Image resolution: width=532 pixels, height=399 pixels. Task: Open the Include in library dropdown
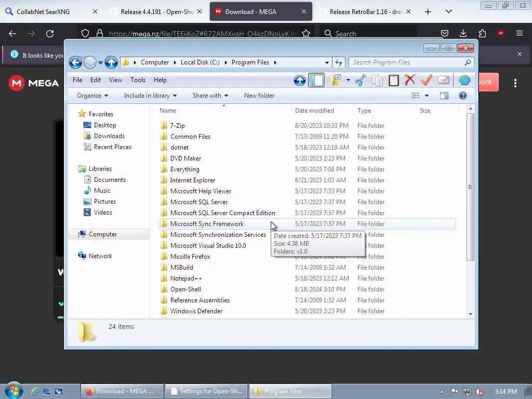(x=150, y=96)
